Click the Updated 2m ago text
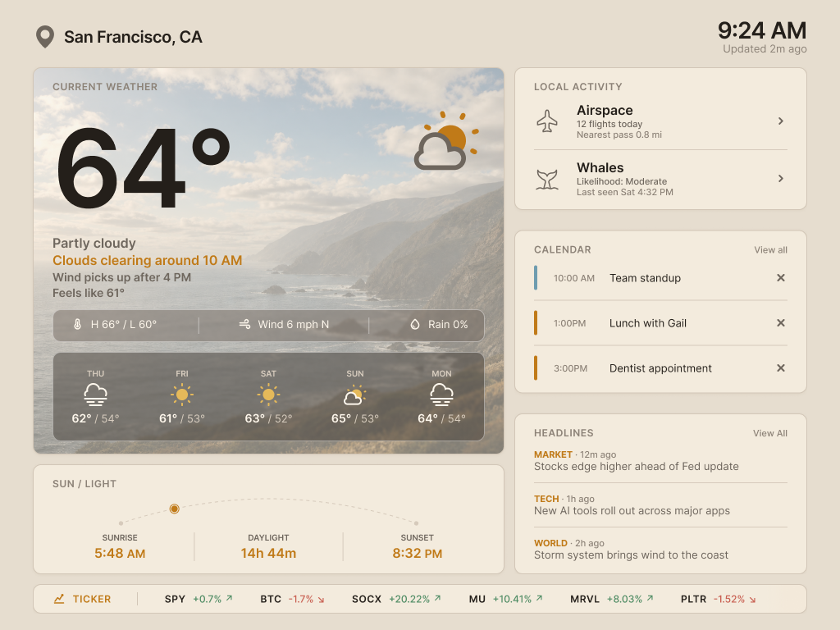 click(x=765, y=48)
